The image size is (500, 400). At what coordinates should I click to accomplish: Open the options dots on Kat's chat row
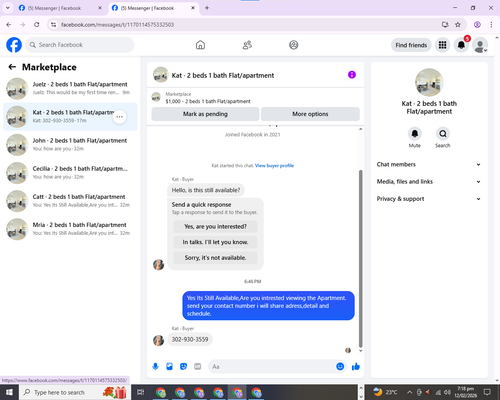coord(119,117)
